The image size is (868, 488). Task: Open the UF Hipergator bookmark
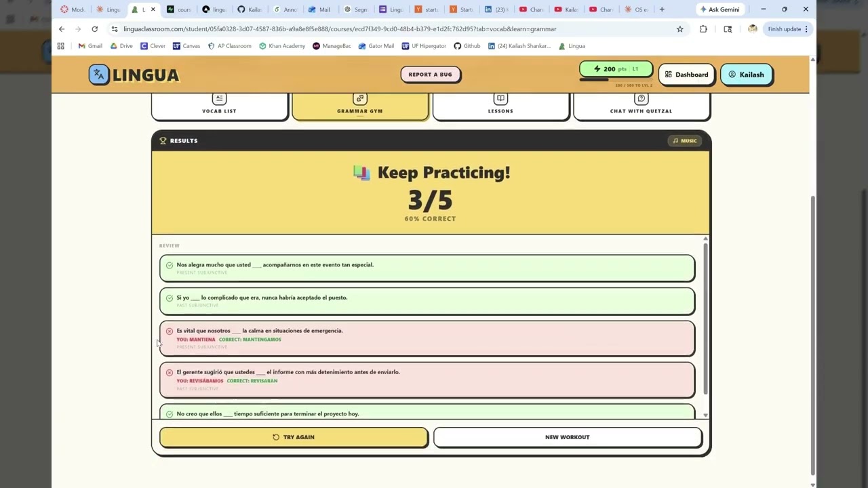click(424, 46)
